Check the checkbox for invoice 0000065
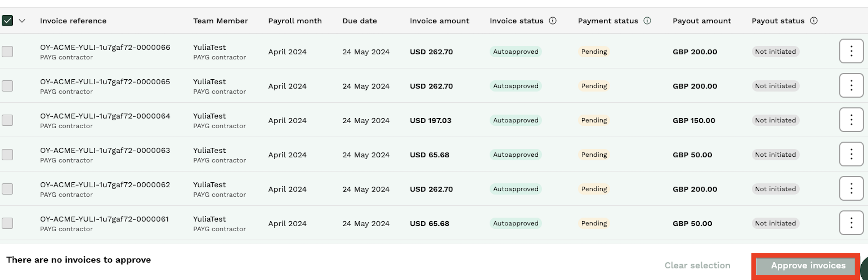Image resolution: width=868 pixels, height=280 pixels. [7, 86]
